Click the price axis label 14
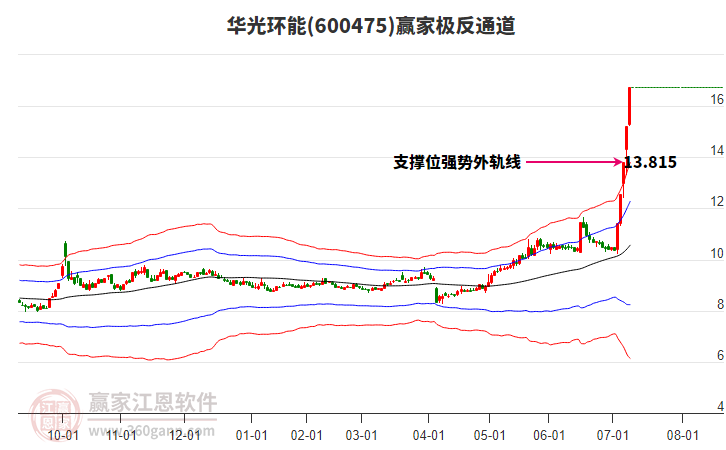This screenshot has width=726, height=450. tap(717, 150)
